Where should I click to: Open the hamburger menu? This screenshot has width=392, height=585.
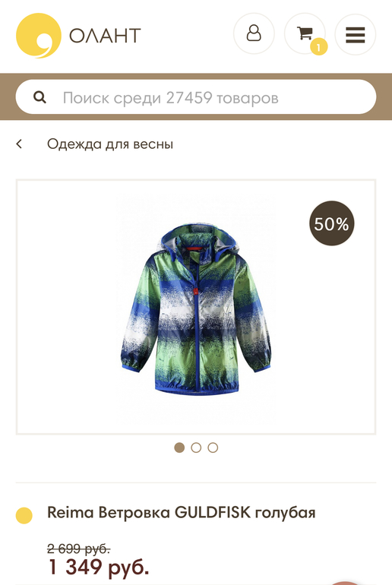pos(355,34)
